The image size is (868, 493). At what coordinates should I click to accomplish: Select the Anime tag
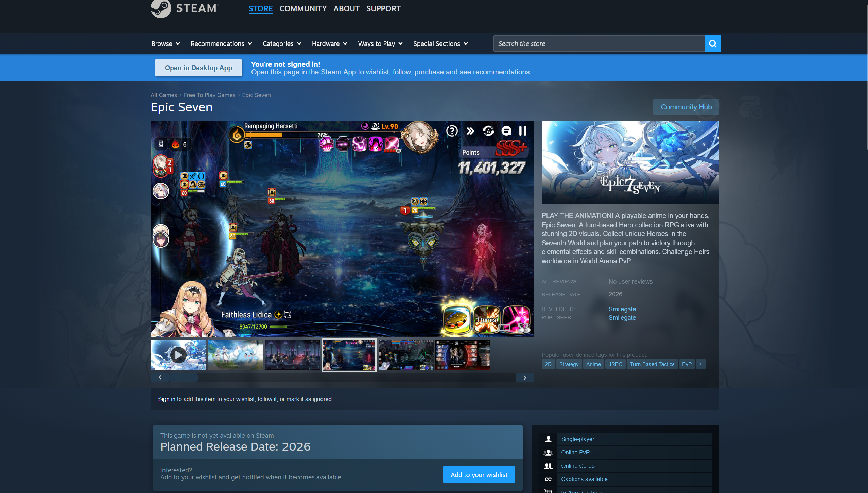[x=593, y=364]
